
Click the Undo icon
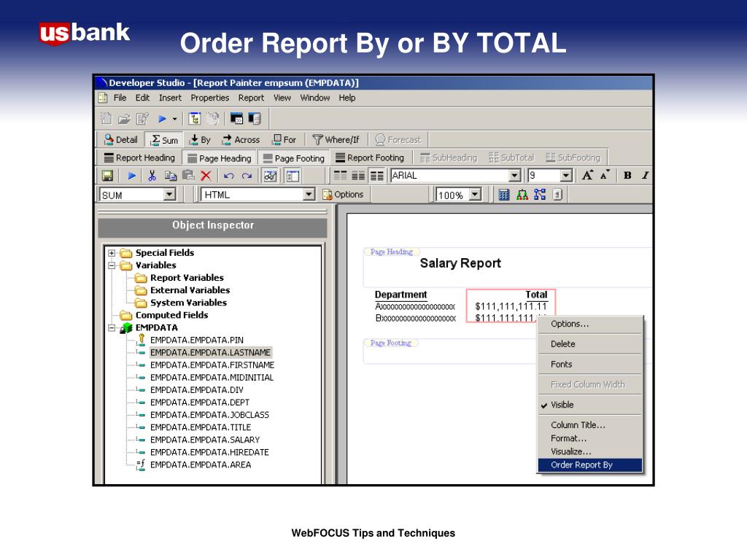tap(228, 176)
